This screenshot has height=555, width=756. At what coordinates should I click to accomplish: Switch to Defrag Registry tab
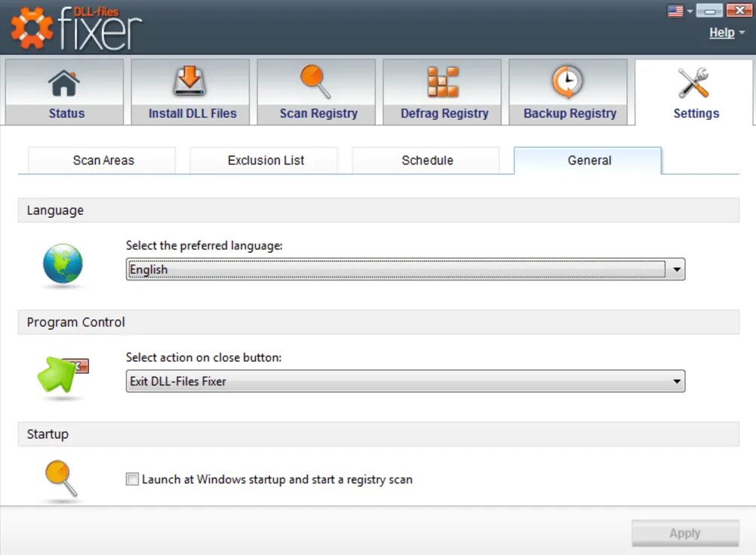point(442,91)
